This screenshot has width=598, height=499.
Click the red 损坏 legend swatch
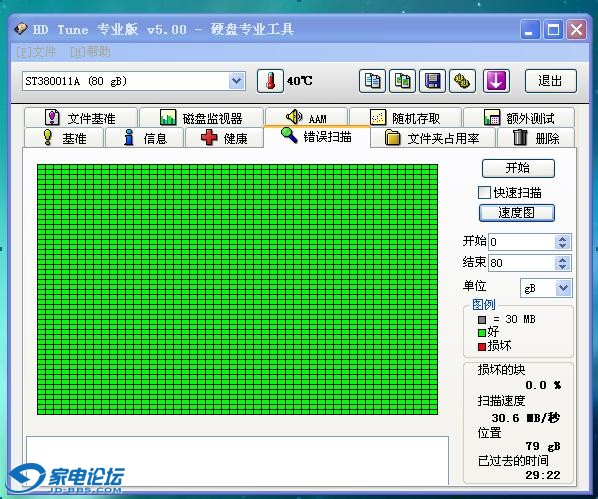click(x=482, y=346)
